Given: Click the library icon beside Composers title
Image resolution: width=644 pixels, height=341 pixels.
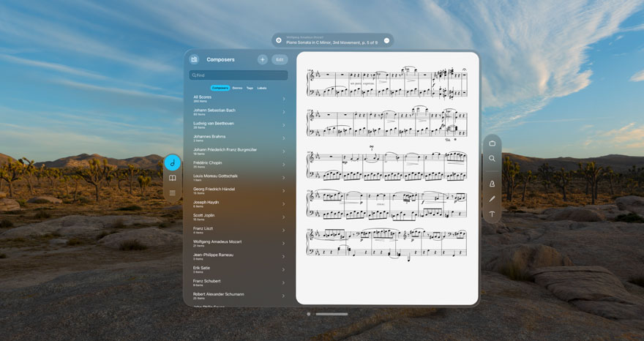Looking at the screenshot, I should (x=194, y=59).
